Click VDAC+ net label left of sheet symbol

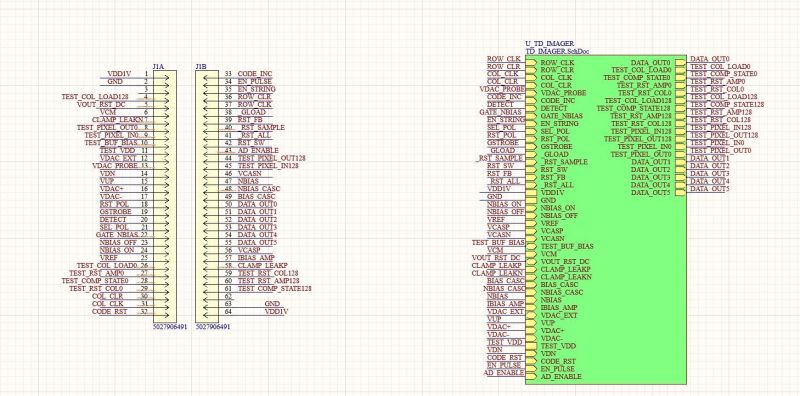point(498,327)
